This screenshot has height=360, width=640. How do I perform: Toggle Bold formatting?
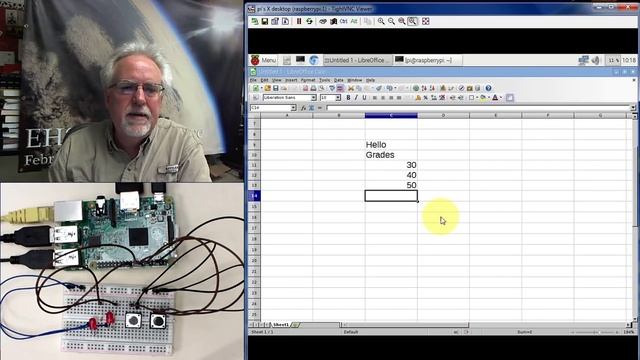pos(348,98)
